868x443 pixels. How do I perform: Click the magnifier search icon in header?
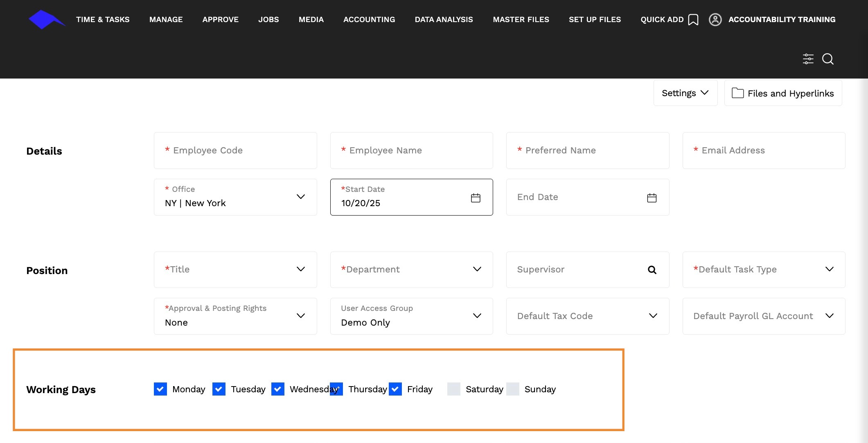click(828, 59)
